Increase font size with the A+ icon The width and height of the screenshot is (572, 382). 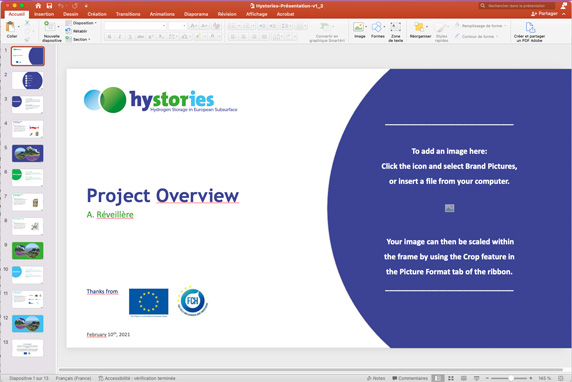(x=193, y=26)
